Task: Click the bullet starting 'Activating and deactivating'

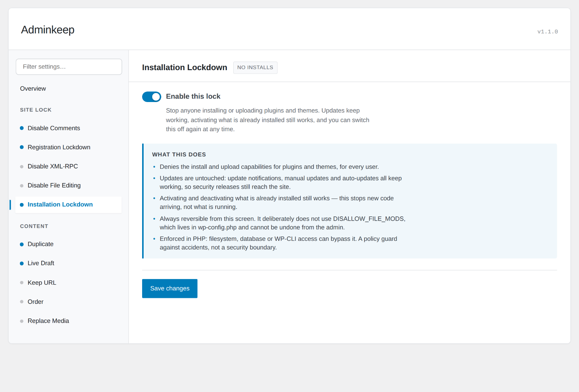Action: point(277,203)
